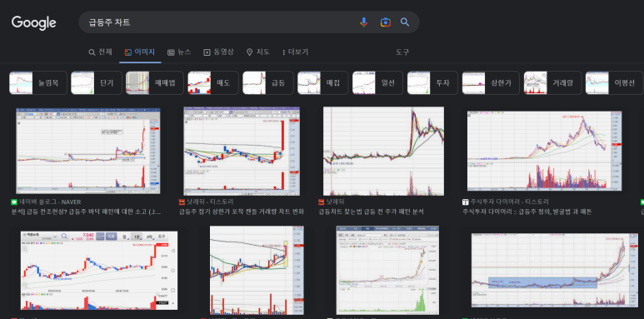Open the 동영상 tab
The height and width of the screenshot is (319, 644).
click(x=218, y=52)
